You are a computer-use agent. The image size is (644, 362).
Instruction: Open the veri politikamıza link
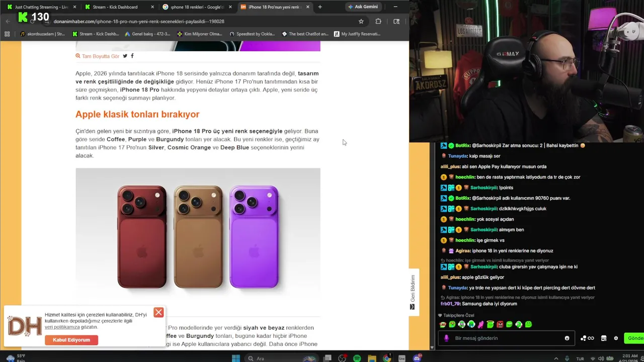62,327
